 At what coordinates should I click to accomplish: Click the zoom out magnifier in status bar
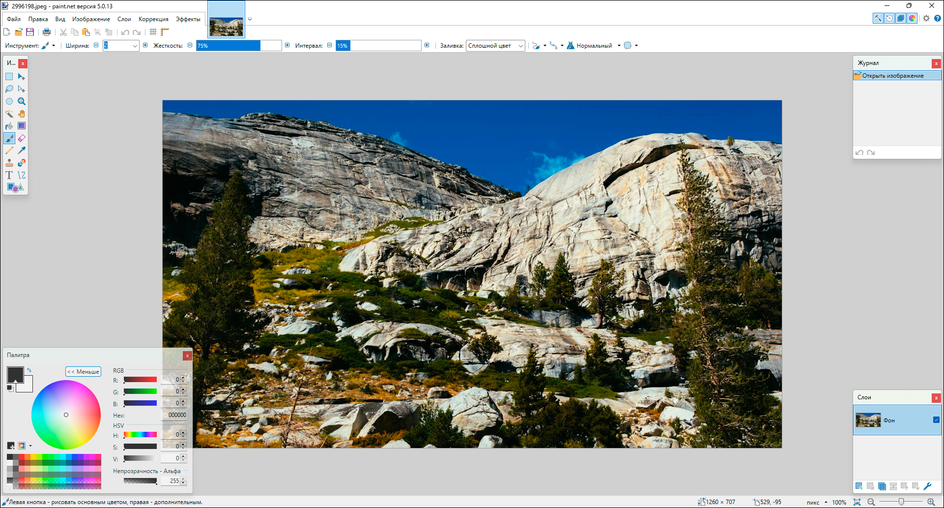[x=871, y=501]
